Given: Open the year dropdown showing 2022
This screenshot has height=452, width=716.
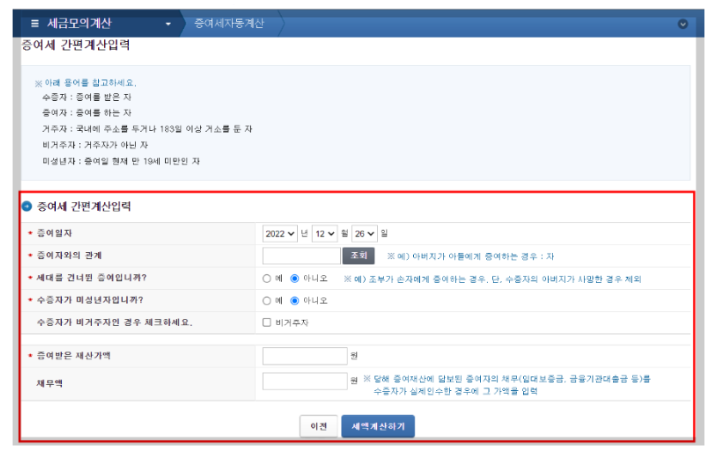Looking at the screenshot, I should [x=279, y=234].
